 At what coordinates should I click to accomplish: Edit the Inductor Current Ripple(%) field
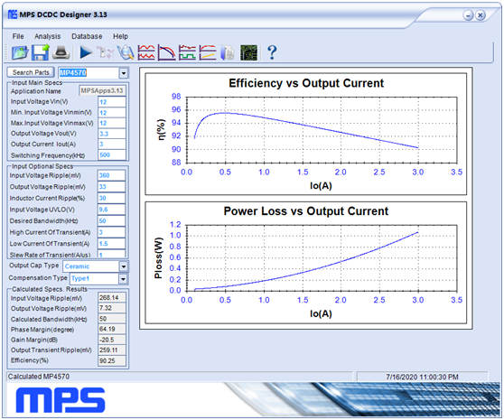[x=111, y=199]
